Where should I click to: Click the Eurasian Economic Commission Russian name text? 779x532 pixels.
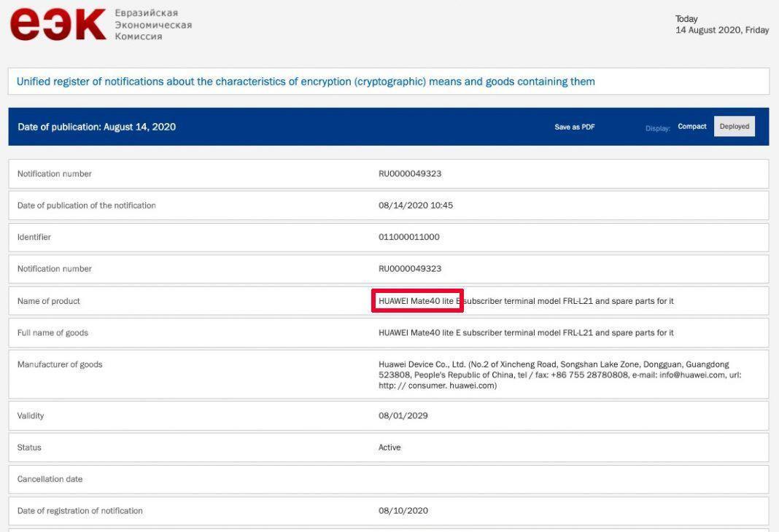[153, 25]
